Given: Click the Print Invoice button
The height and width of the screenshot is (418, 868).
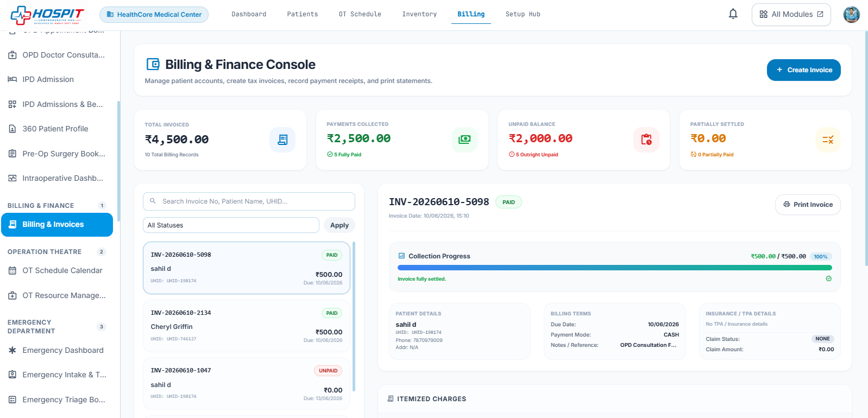Looking at the screenshot, I should click(x=808, y=205).
